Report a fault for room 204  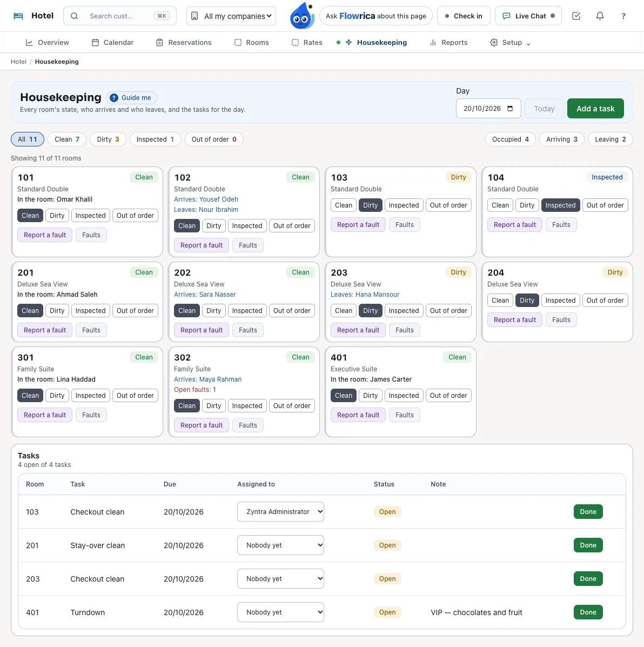point(515,320)
